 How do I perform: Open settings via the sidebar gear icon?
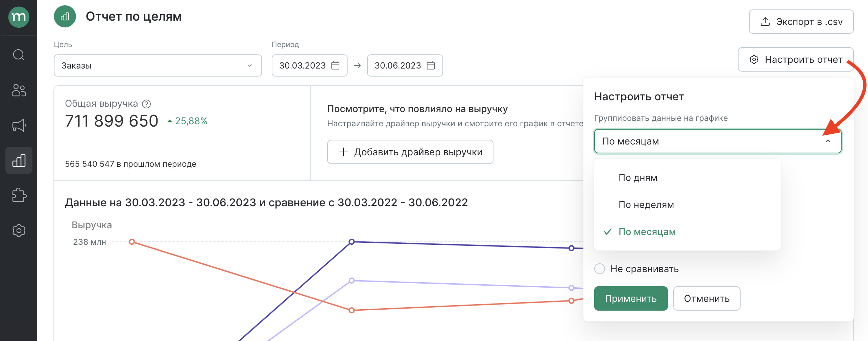click(19, 231)
